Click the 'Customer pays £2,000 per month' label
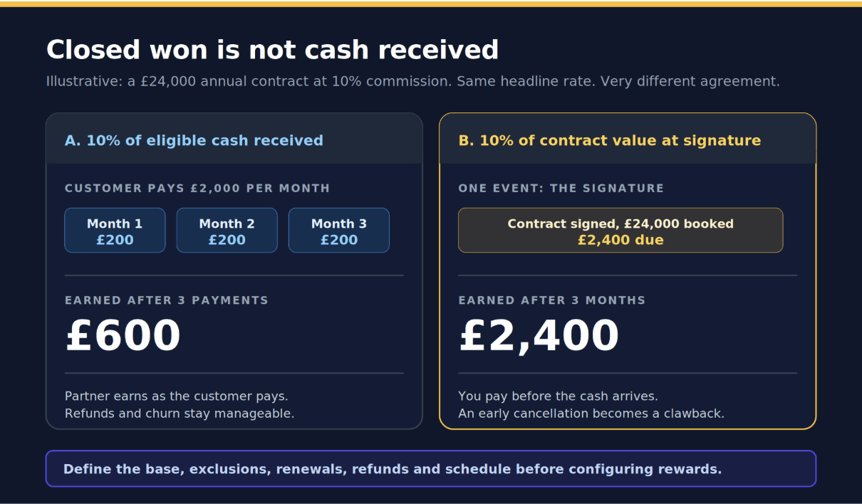 197,189
